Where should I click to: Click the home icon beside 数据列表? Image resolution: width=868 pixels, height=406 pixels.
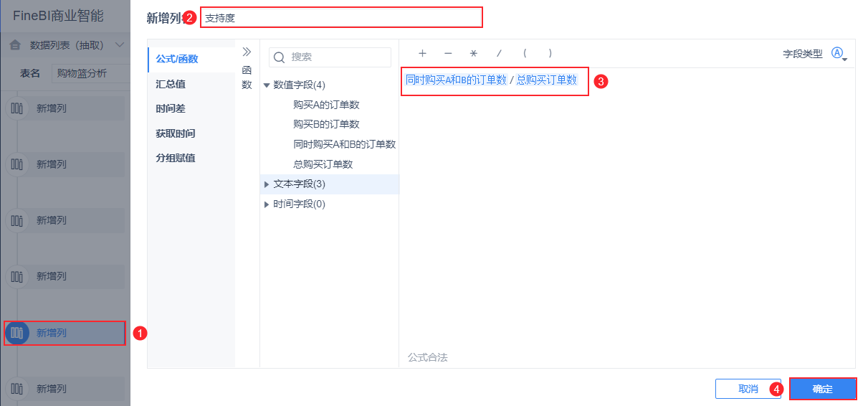pyautogui.click(x=15, y=45)
